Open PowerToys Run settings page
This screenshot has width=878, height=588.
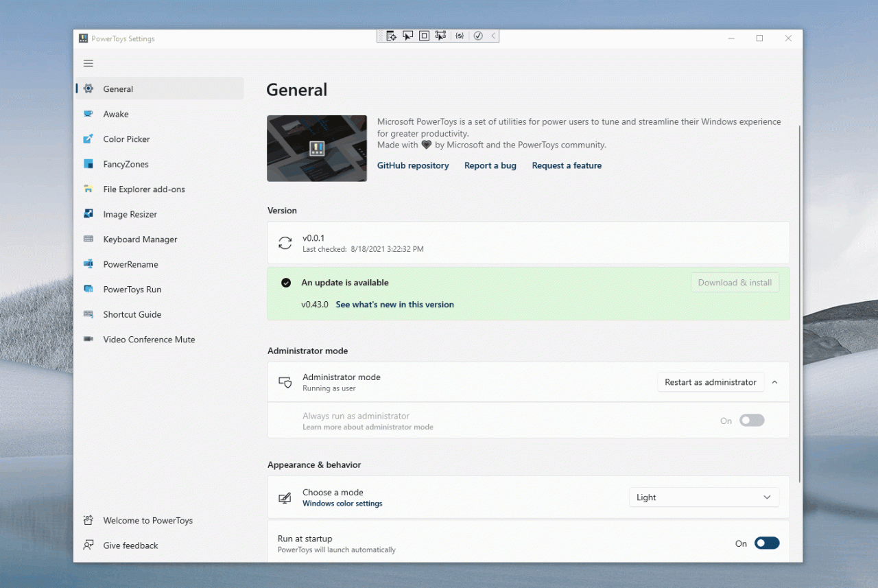pyautogui.click(x=132, y=290)
